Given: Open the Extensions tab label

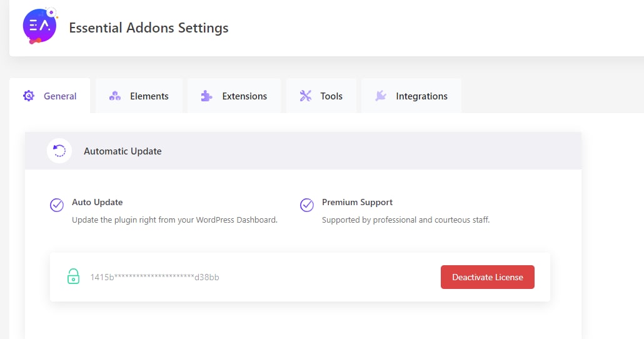Looking at the screenshot, I should point(244,96).
